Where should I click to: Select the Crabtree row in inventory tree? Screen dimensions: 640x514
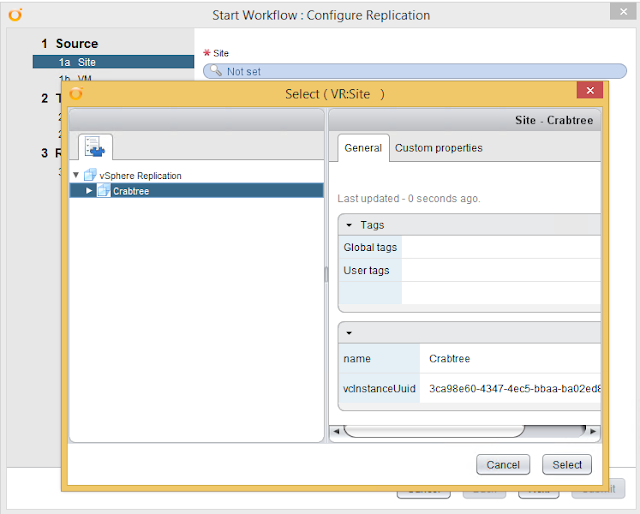[196, 191]
